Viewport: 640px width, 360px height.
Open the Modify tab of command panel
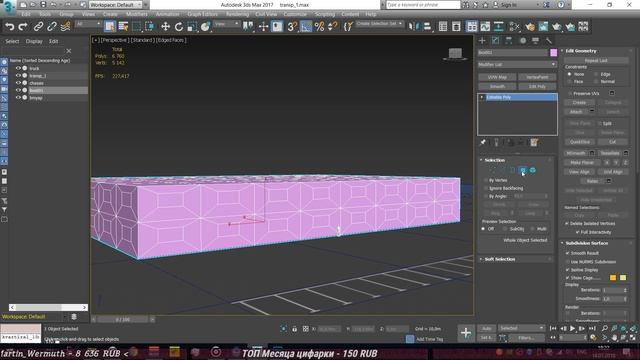496,40
